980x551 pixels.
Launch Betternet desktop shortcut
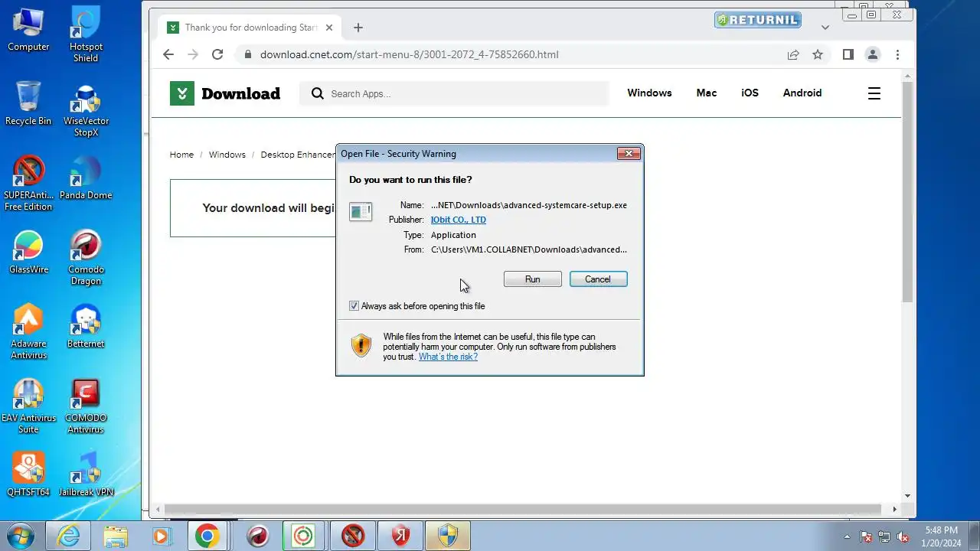click(86, 326)
